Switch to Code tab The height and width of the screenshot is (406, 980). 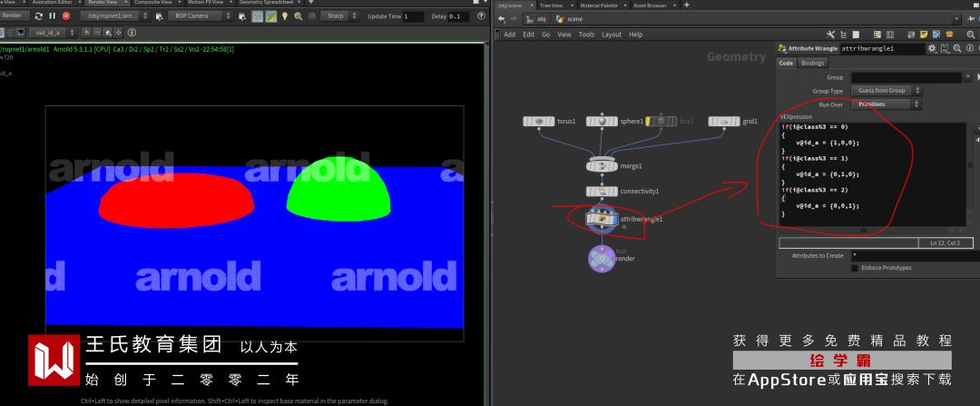[786, 64]
